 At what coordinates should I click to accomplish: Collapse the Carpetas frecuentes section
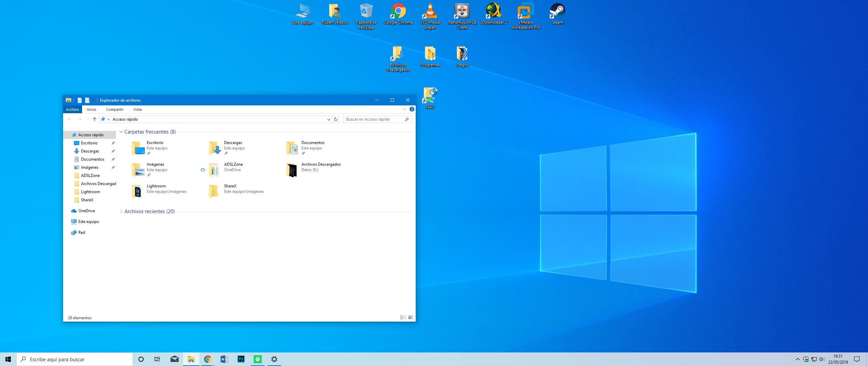click(x=121, y=132)
